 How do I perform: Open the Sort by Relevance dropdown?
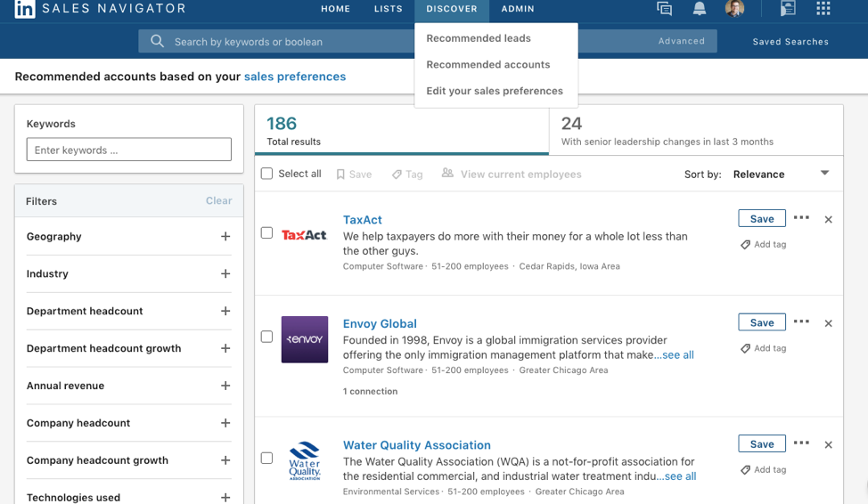point(781,175)
